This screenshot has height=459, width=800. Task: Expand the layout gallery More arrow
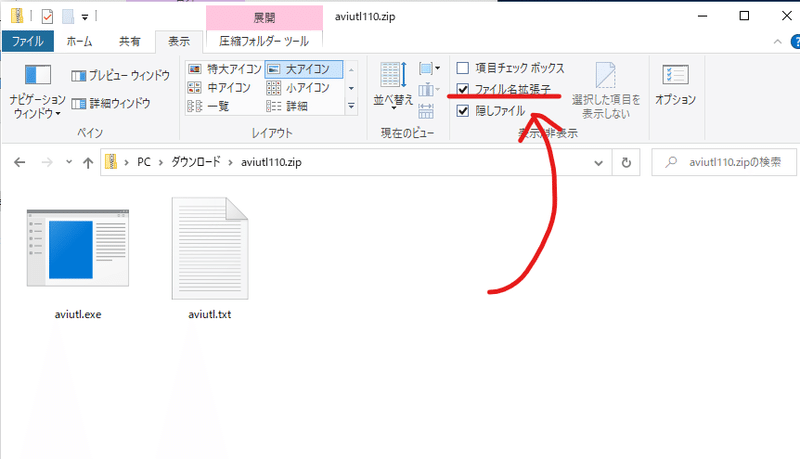[351, 106]
